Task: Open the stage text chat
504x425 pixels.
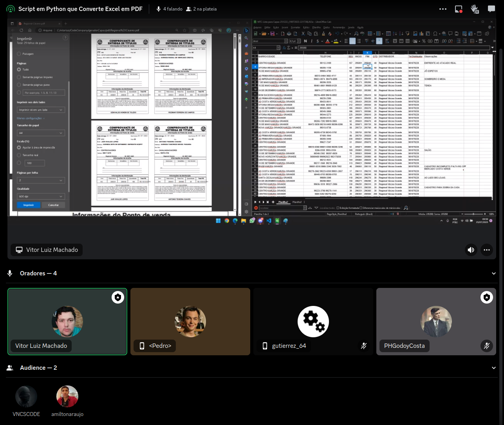Action: pyautogui.click(x=491, y=9)
